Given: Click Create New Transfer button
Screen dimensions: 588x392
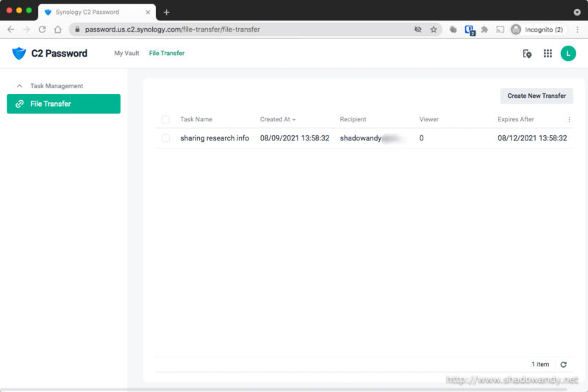Looking at the screenshot, I should (x=537, y=96).
